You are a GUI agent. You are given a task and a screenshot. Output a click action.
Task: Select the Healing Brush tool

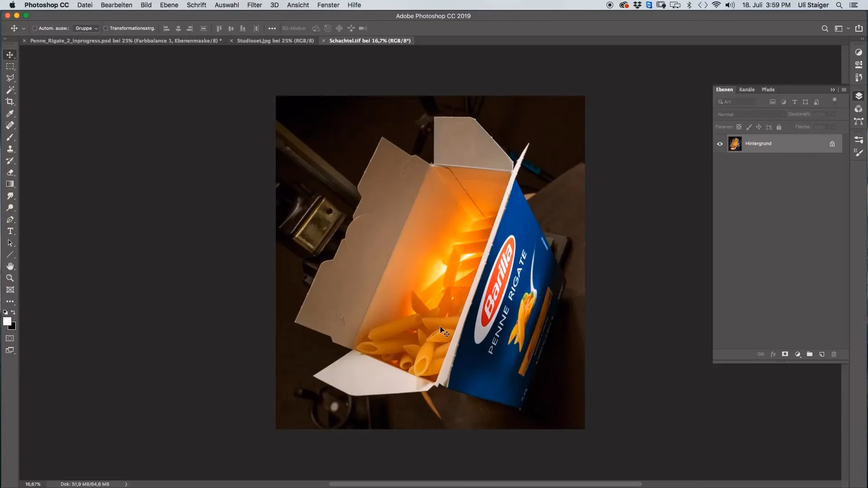point(10,125)
